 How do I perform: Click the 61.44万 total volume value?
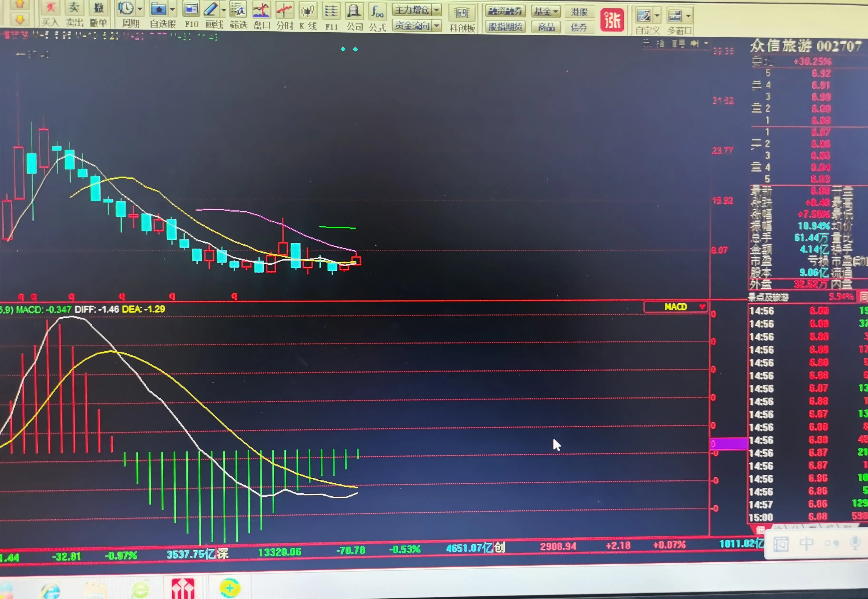(x=811, y=238)
